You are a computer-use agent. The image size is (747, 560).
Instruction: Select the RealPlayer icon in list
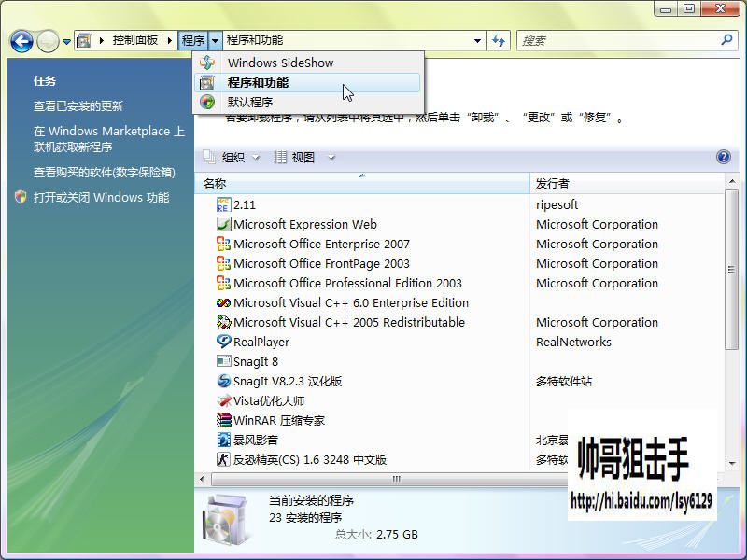pyautogui.click(x=223, y=342)
